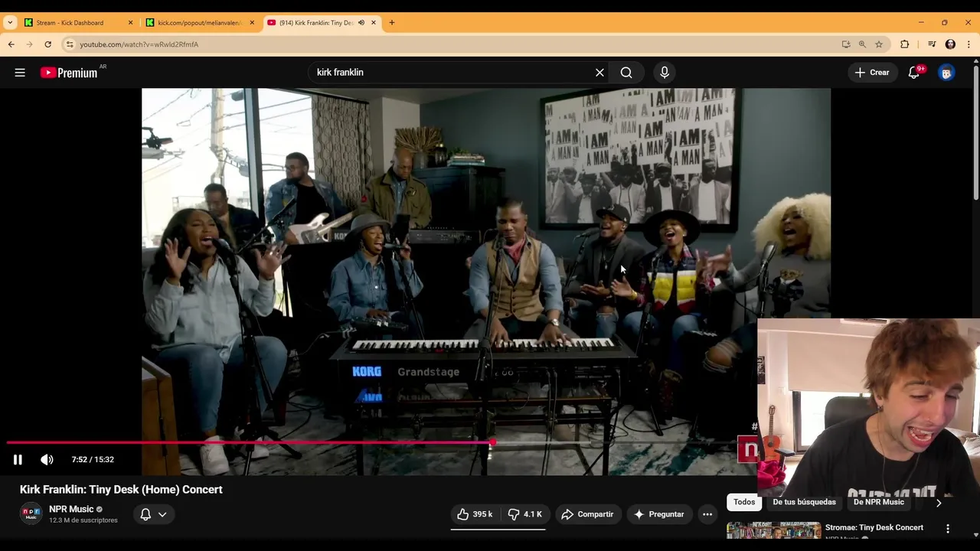
Task: Focus the browser address bar URL
Action: 139,44
